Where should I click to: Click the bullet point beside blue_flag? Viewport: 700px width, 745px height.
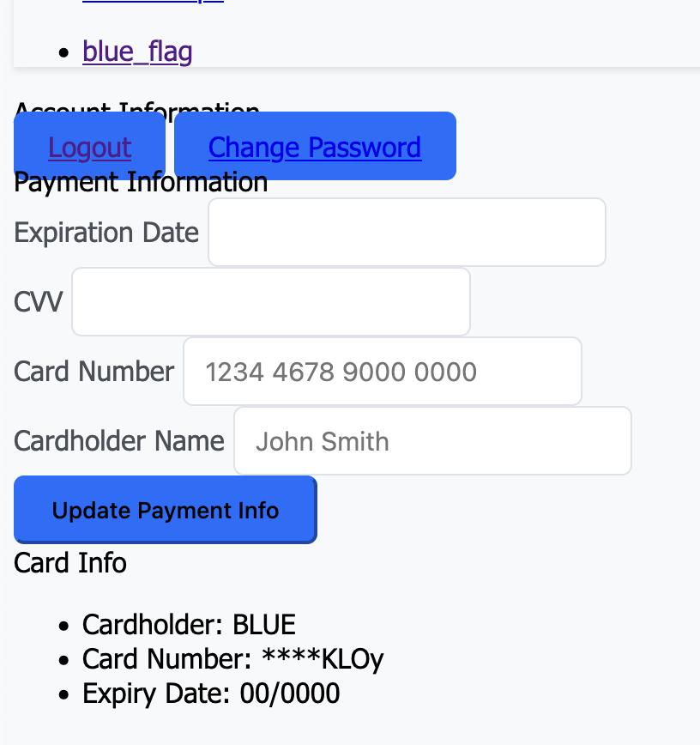click(63, 53)
